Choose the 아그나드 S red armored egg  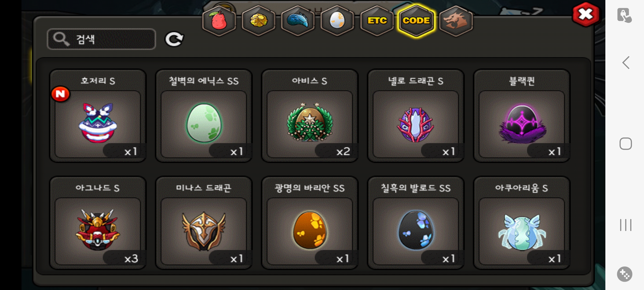pos(98,223)
